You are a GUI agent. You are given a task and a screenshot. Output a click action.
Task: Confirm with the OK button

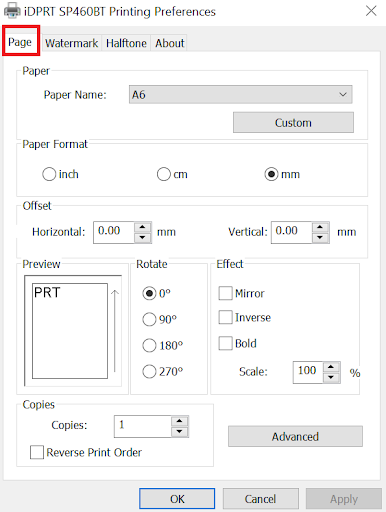[177, 499]
